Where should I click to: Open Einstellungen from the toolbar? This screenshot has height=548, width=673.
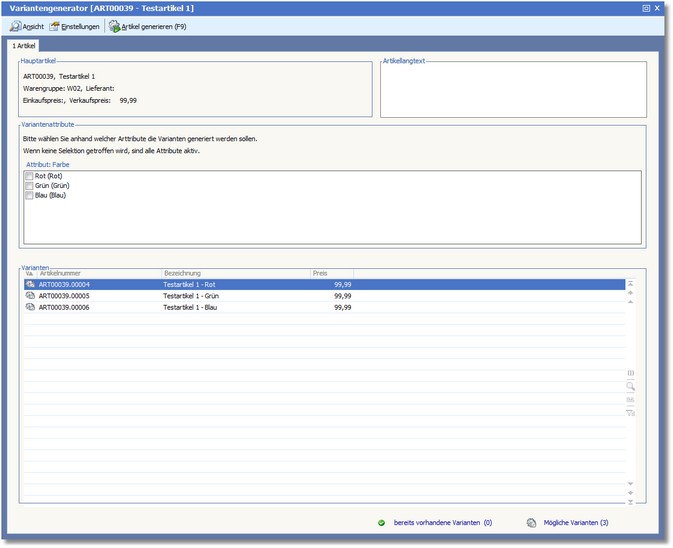click(x=75, y=26)
